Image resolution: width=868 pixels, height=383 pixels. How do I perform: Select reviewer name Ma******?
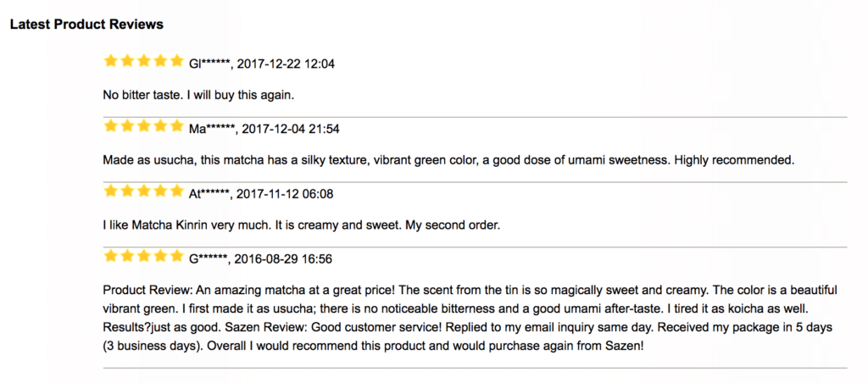pos(212,129)
